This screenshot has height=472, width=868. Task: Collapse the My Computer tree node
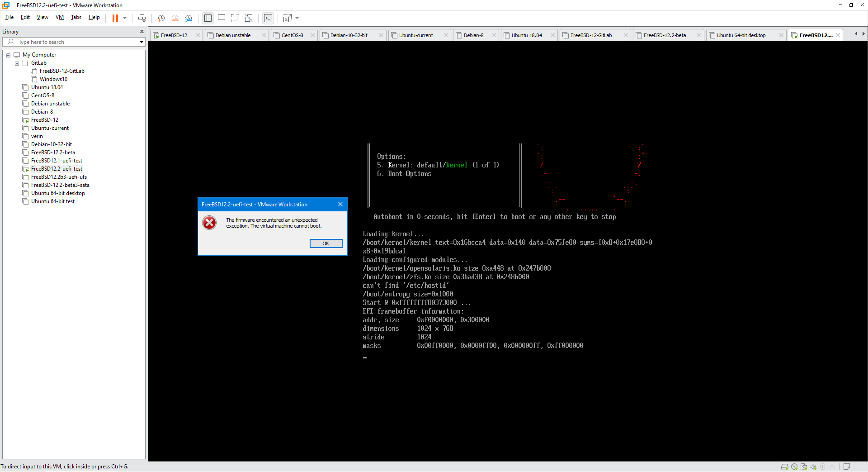pos(8,55)
